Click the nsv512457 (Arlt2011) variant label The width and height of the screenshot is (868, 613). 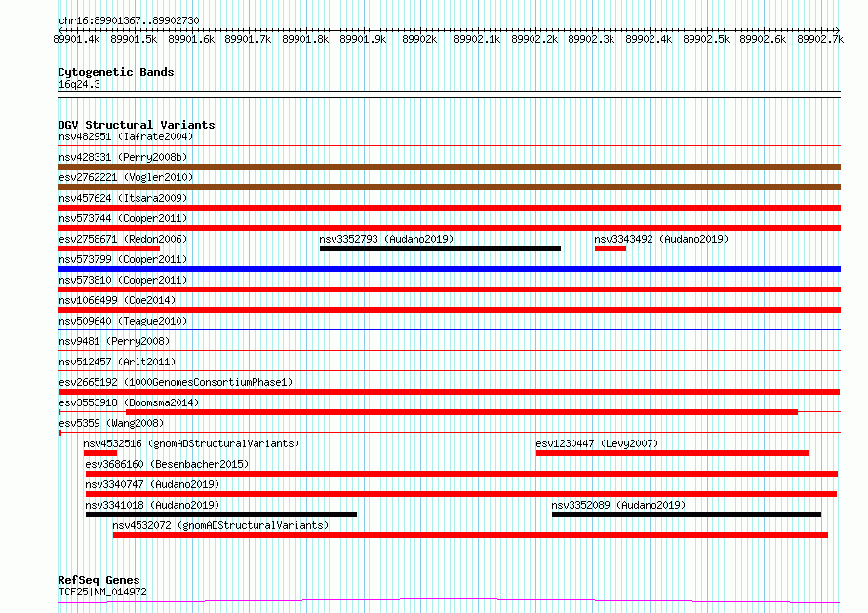click(117, 362)
